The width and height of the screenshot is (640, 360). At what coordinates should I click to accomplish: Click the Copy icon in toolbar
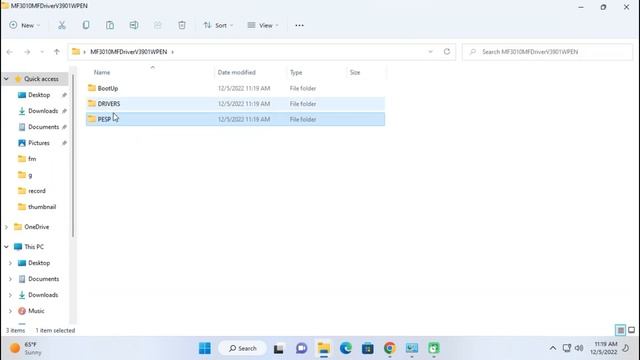point(86,25)
